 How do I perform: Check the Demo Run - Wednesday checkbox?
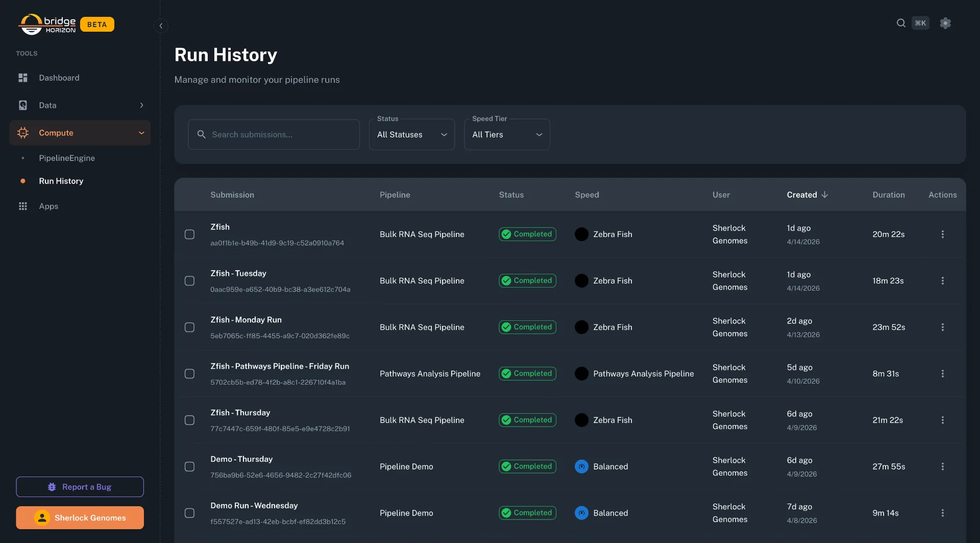[x=189, y=513]
